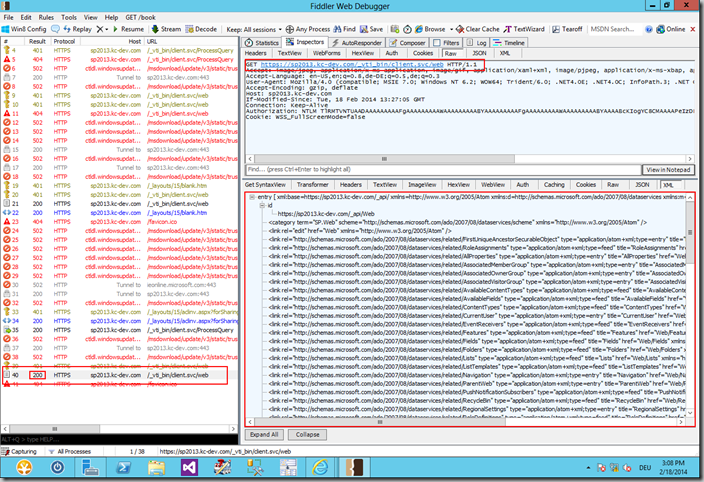Click the View in Notepad button
The height and width of the screenshot is (482, 704).
click(x=668, y=170)
